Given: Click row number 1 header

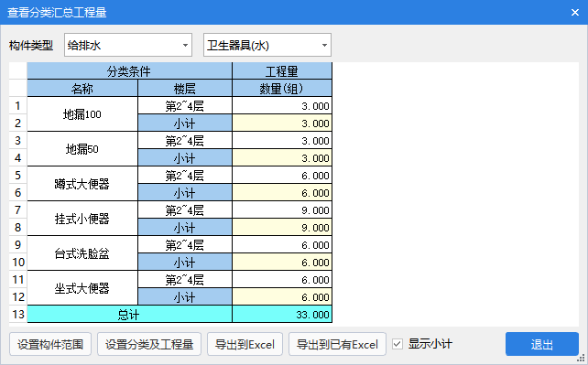Looking at the screenshot, I should 18,106.
